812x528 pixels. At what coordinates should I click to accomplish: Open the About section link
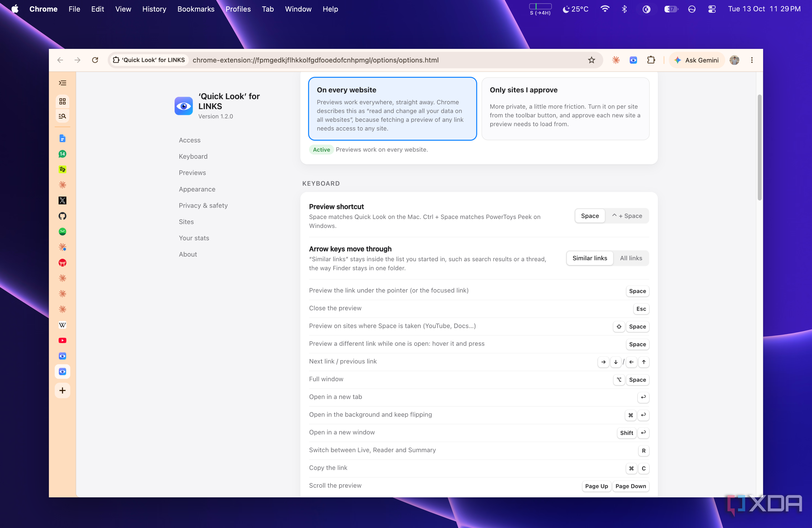point(188,254)
